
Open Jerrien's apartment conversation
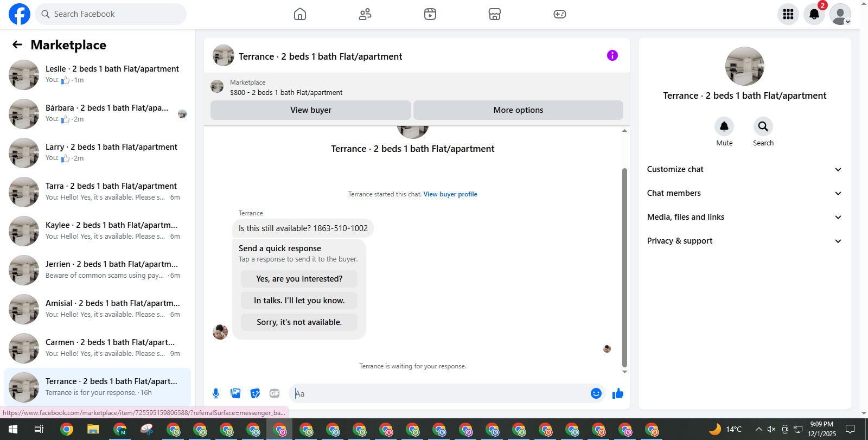click(x=98, y=270)
